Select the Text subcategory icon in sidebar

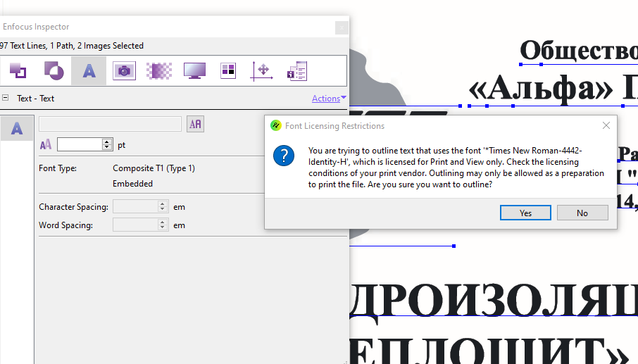point(17,129)
